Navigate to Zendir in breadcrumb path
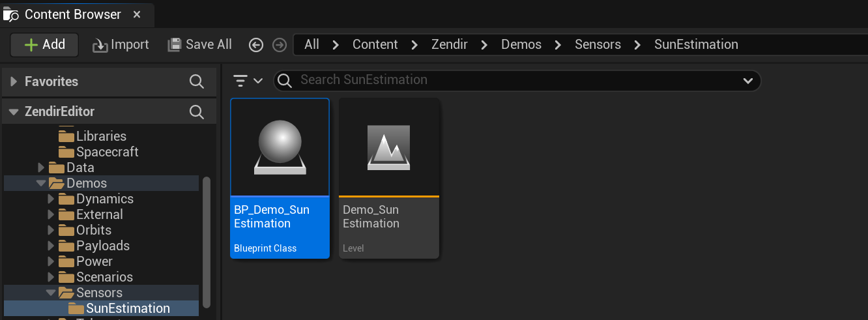This screenshot has height=320, width=868. coord(449,44)
